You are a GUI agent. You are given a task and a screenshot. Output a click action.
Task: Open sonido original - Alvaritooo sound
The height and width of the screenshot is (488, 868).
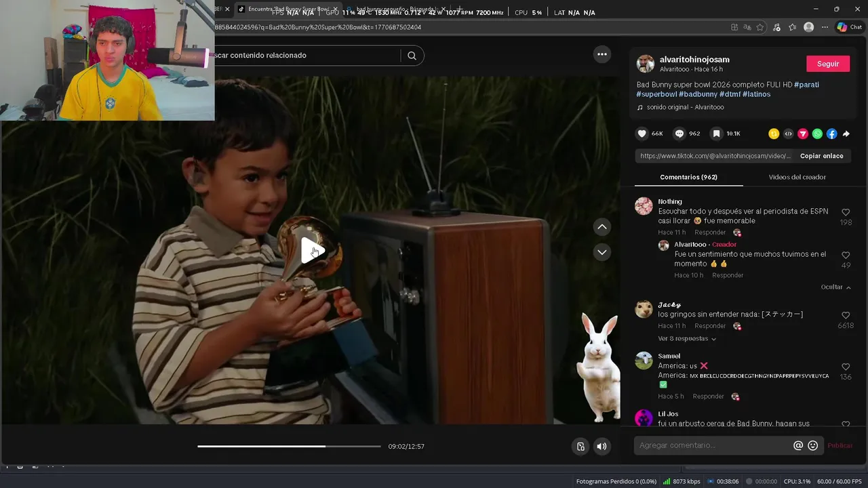click(x=685, y=107)
